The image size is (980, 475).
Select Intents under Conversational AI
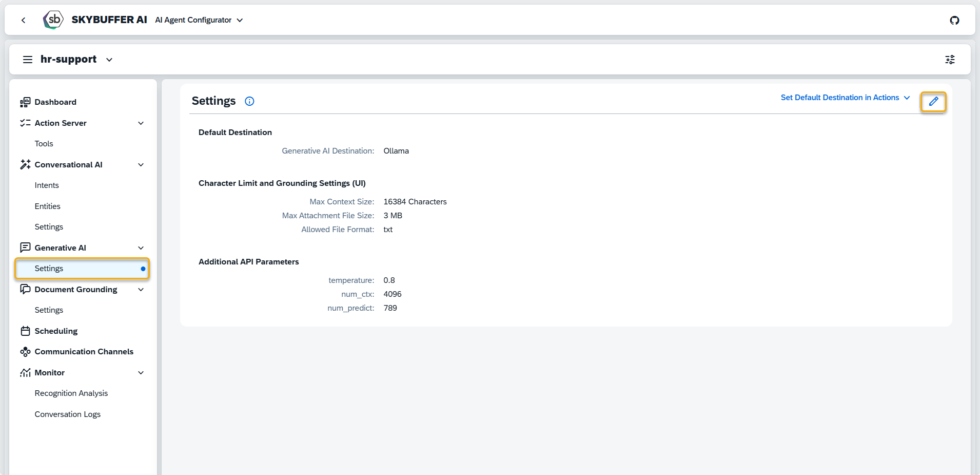click(47, 185)
